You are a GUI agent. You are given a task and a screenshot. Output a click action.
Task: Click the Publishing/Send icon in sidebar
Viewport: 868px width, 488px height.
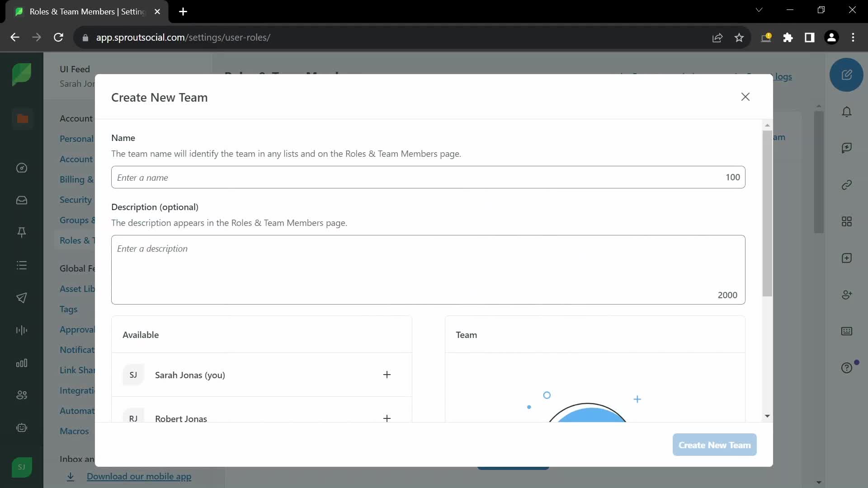21,298
